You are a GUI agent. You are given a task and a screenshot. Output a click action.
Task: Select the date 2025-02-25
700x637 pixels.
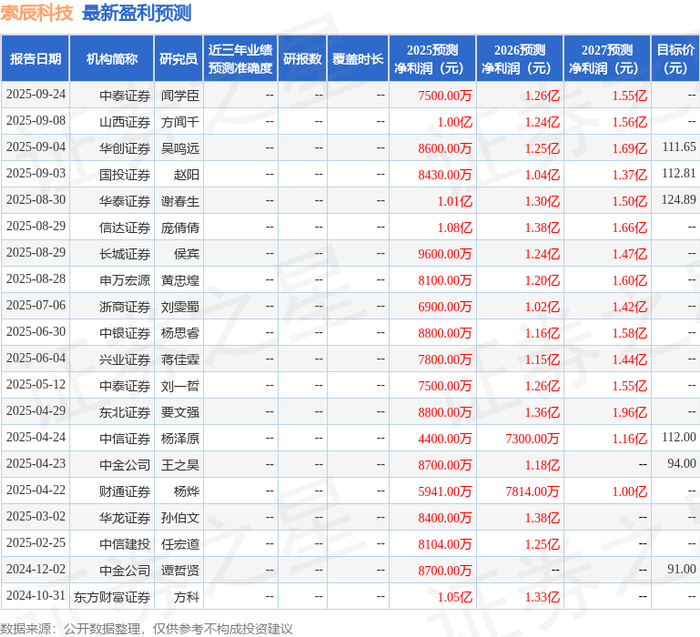tap(36, 543)
